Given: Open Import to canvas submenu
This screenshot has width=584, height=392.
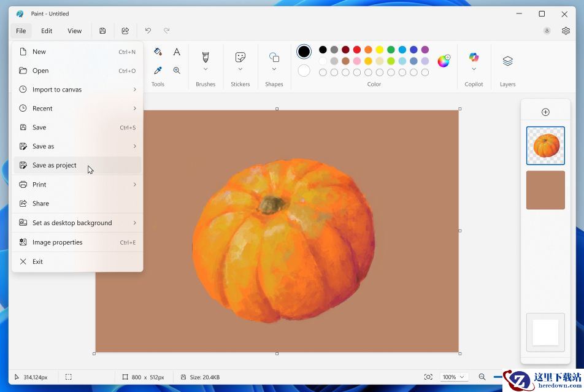Looking at the screenshot, I should point(57,90).
